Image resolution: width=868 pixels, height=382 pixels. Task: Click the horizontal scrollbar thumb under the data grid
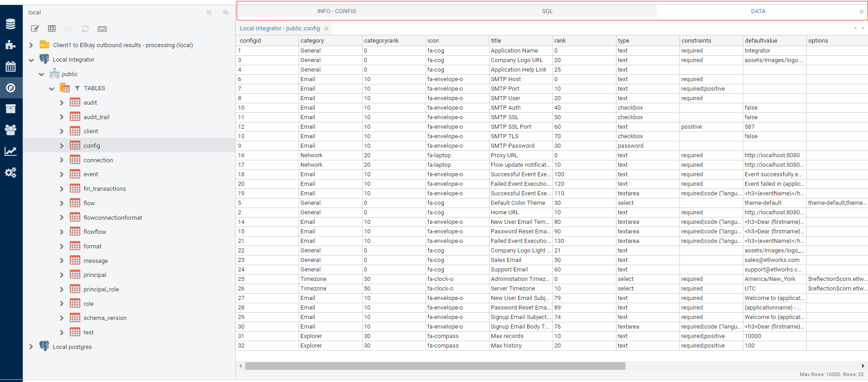point(435,366)
